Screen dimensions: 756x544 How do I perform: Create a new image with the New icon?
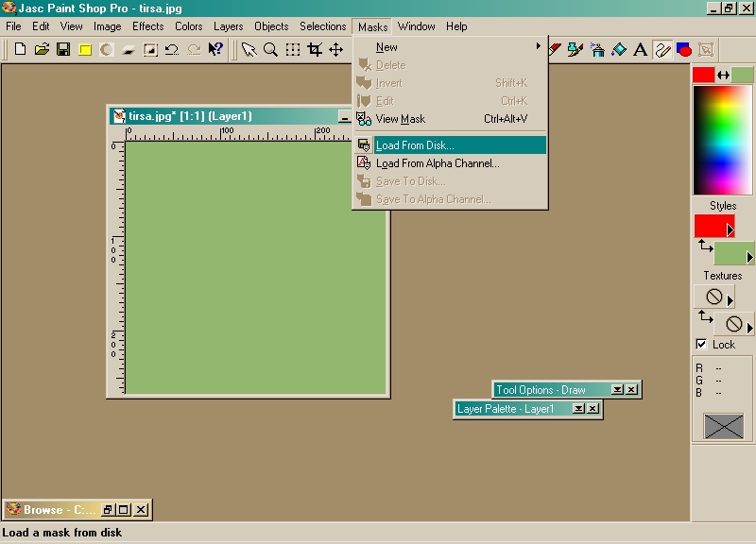[20, 49]
